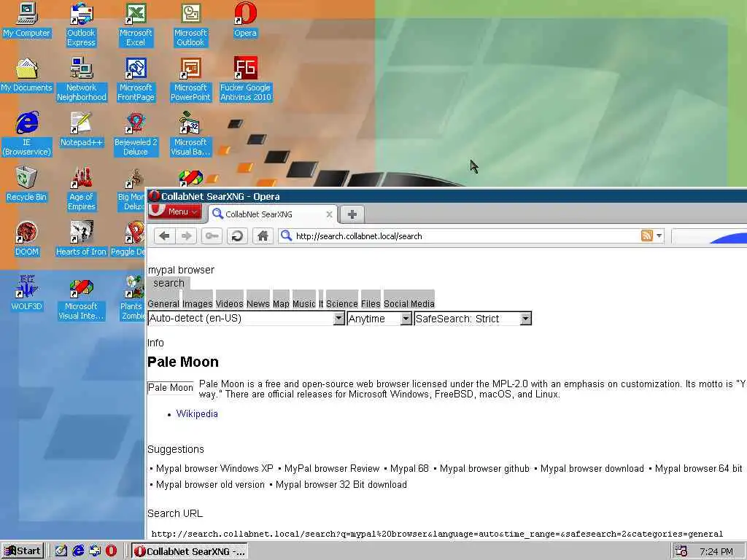Reload the page in Opera

coord(237,236)
